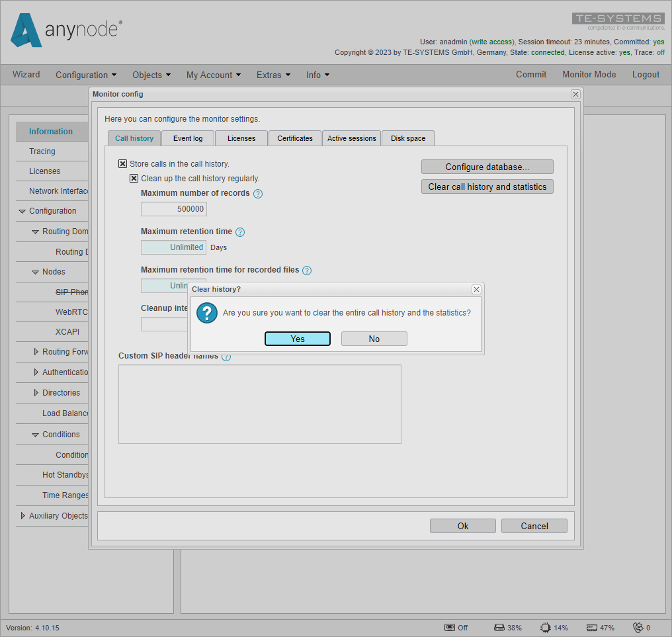Switch to the Event log tab
672x637 pixels.
pyautogui.click(x=188, y=138)
